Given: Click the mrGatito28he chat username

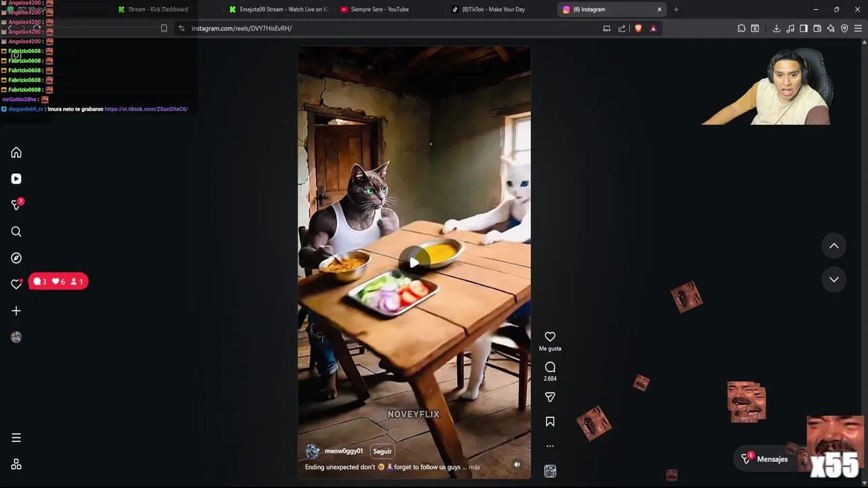Looking at the screenshot, I should [x=19, y=100].
